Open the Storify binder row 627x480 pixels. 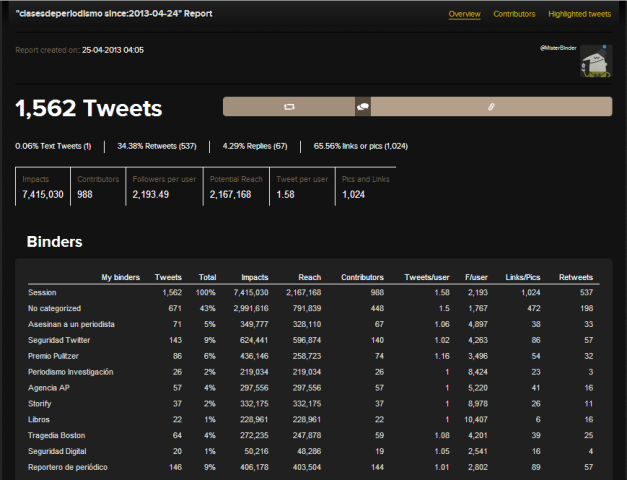pos(44,403)
